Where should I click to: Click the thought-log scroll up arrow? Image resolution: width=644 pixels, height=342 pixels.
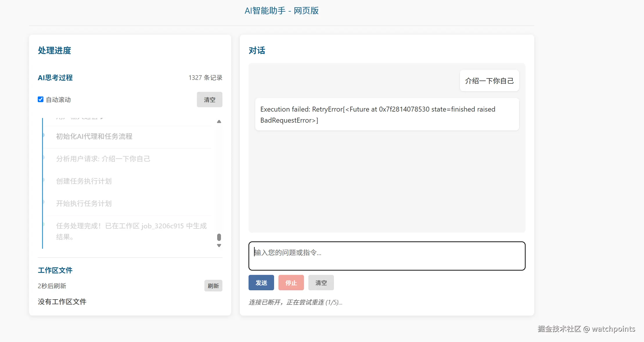click(219, 121)
